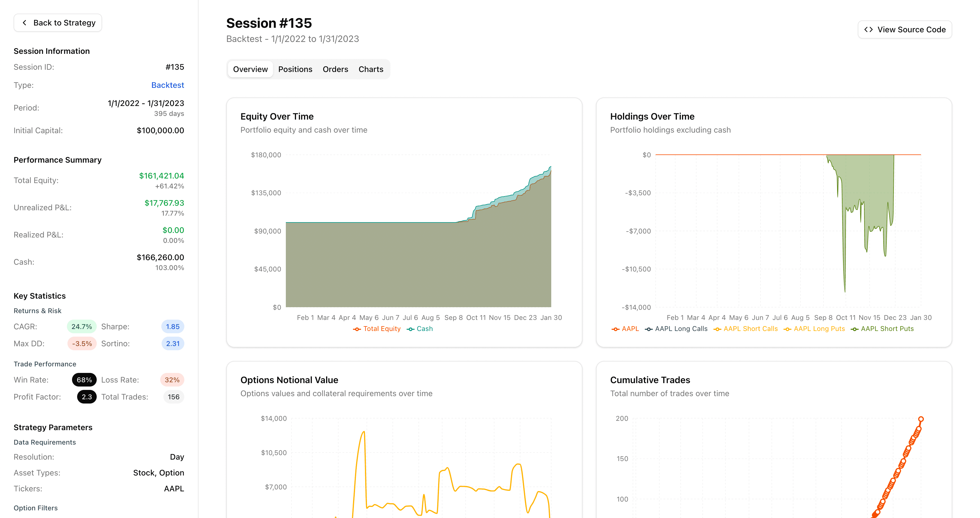Click the Total Equity value $161,421.04
Screen dimensions: 980x518
click(161, 176)
